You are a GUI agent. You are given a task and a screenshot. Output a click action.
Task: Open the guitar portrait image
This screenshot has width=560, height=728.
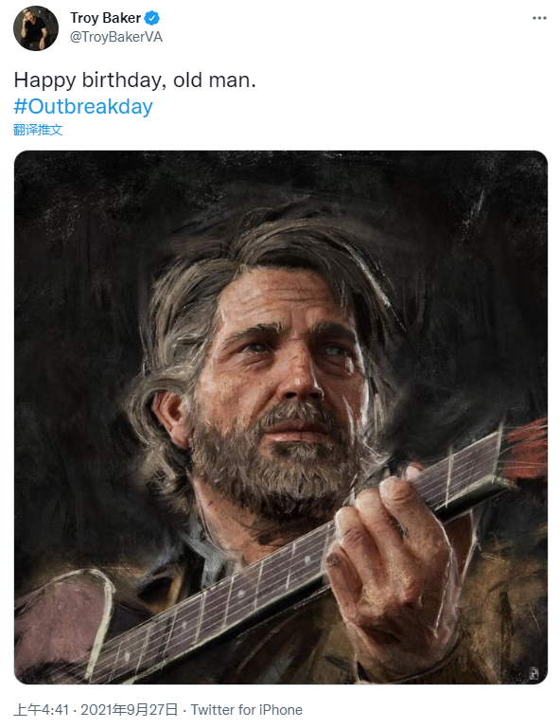[281, 417]
